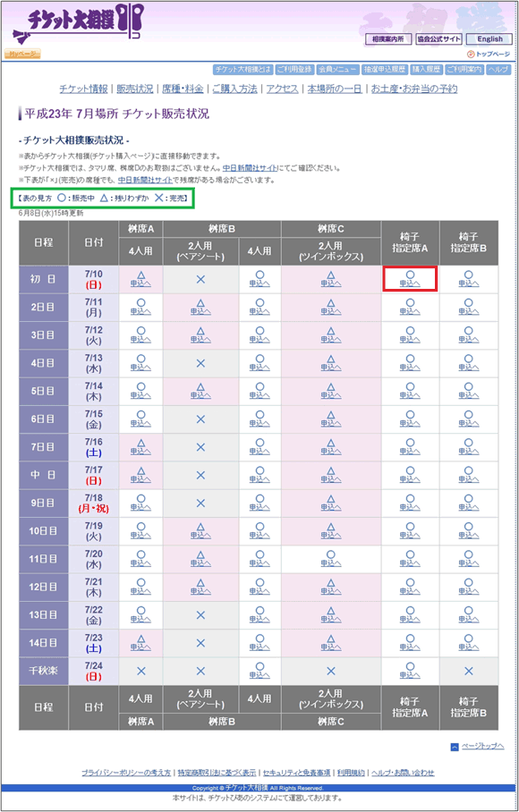
Task: Click the △ symbol for 7/10 桝席A
Action: click(140, 280)
